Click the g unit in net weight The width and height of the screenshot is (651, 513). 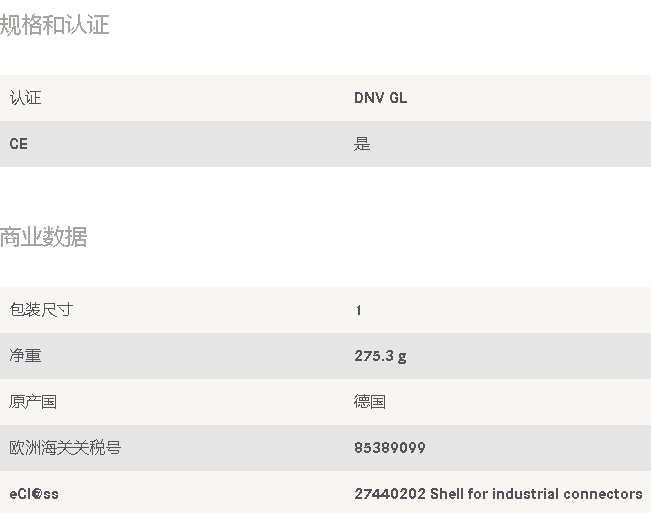coord(402,357)
